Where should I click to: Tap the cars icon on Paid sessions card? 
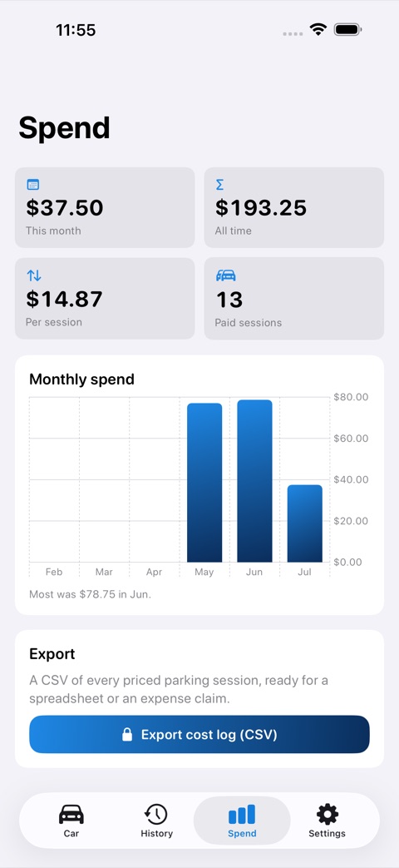pos(225,275)
